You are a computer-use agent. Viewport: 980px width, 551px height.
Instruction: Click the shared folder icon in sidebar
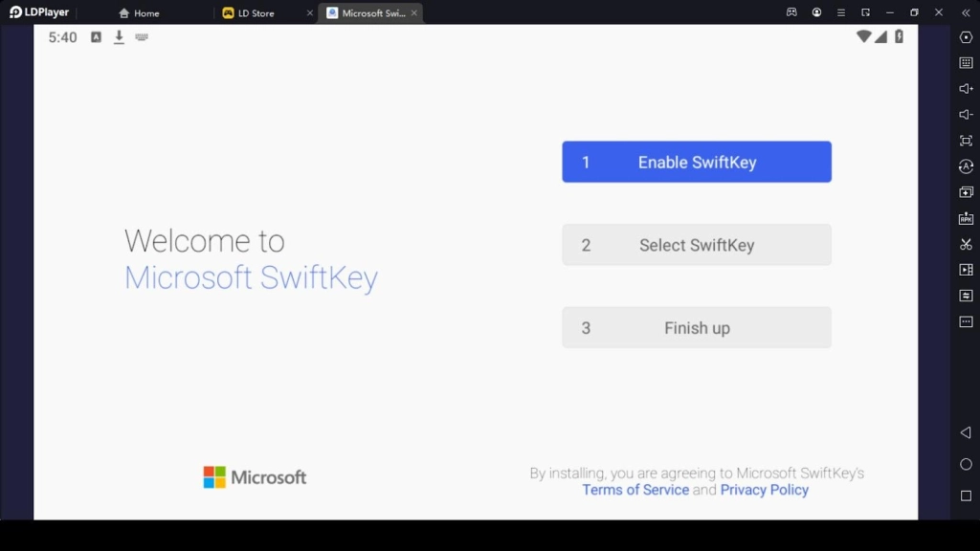point(966,296)
